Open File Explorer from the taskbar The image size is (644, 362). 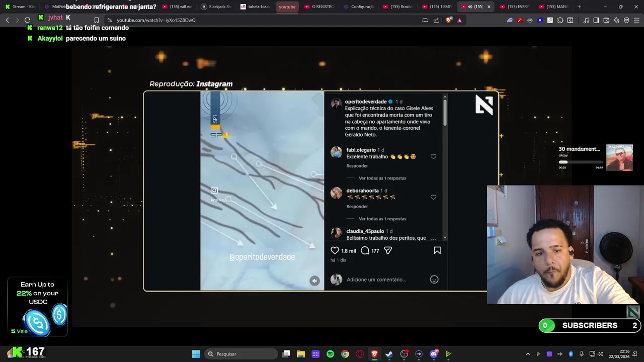300,354
